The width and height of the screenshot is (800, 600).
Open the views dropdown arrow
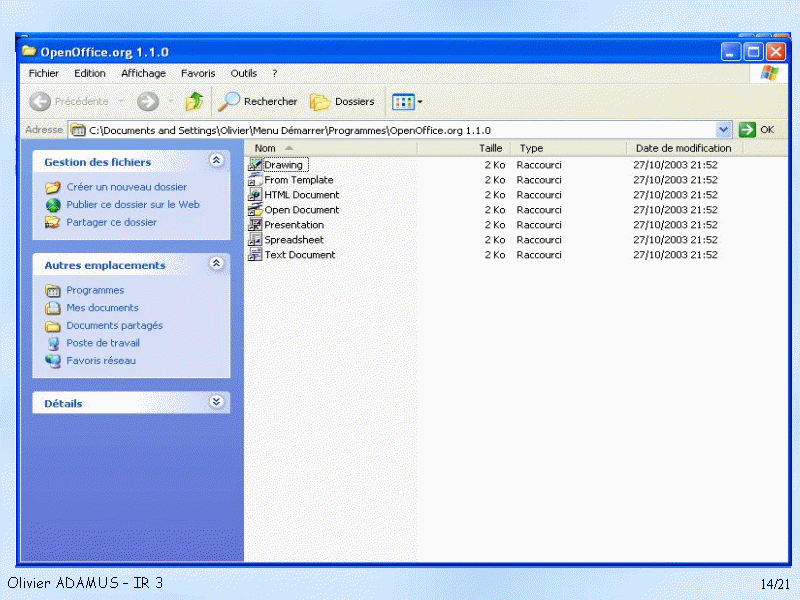click(x=420, y=102)
